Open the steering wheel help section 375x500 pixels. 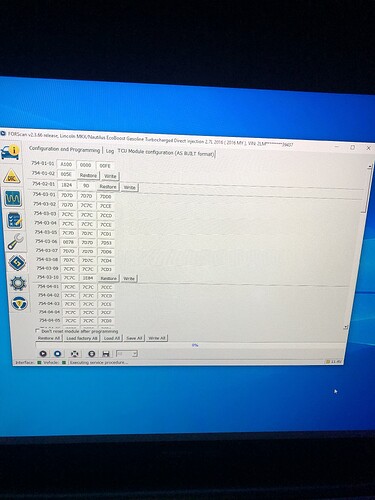tap(19, 303)
